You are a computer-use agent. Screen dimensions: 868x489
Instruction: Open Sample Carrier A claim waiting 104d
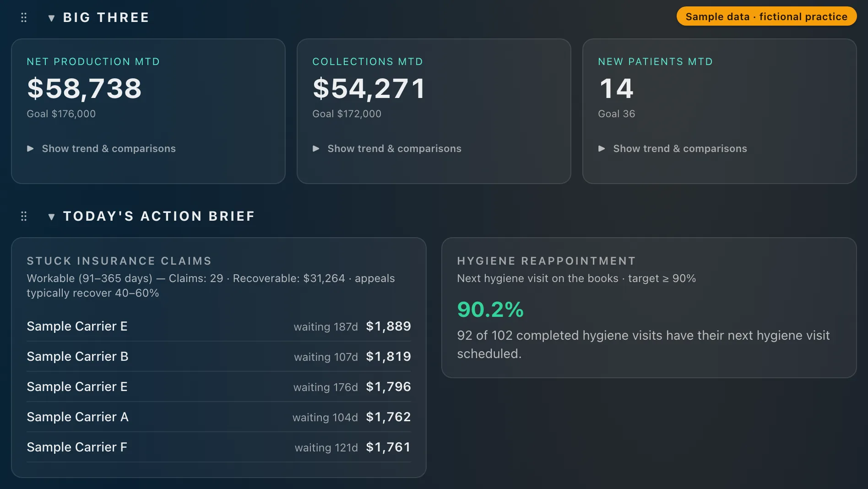[x=219, y=417]
